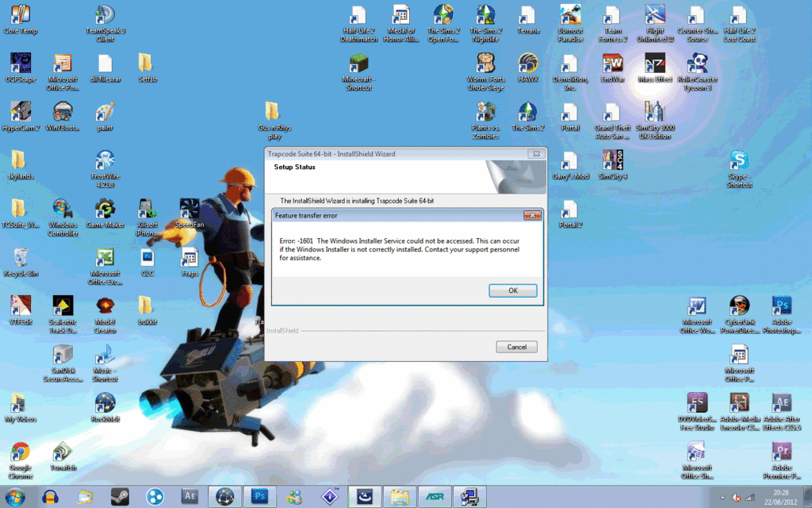Viewport: 812px width, 508px height.
Task: Open VTFEdit desktop shortcut
Action: (x=21, y=310)
